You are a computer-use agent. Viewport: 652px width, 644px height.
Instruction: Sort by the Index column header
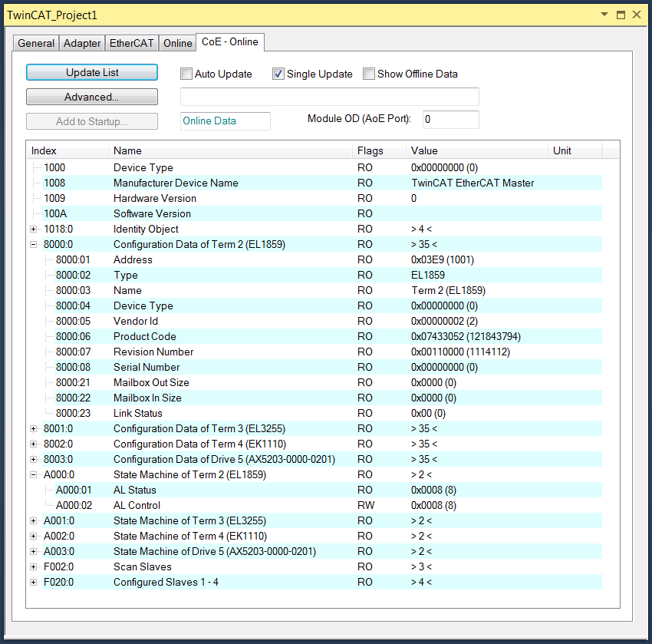[67, 150]
